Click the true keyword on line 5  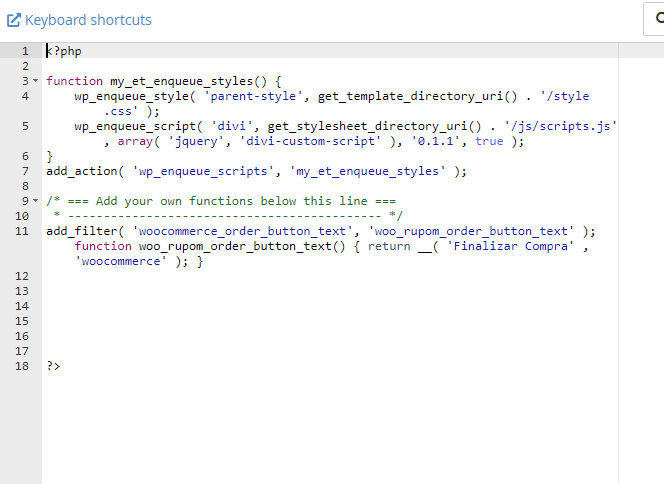click(489, 141)
